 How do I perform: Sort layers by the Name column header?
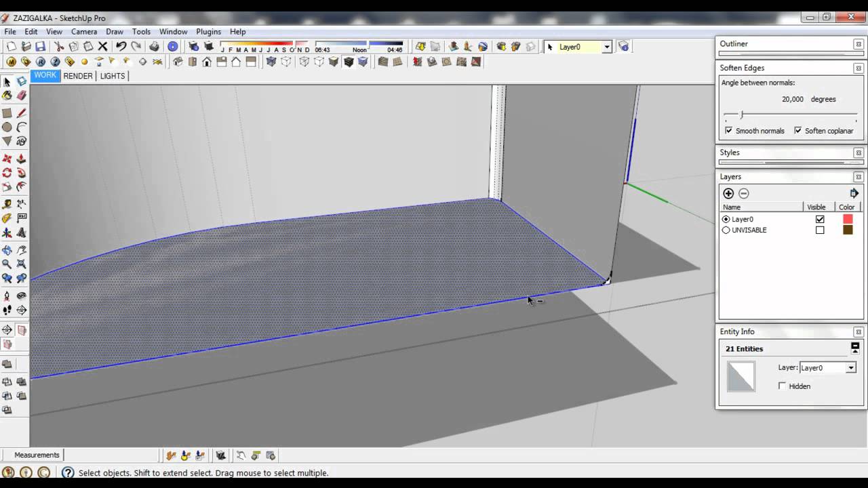click(x=761, y=207)
